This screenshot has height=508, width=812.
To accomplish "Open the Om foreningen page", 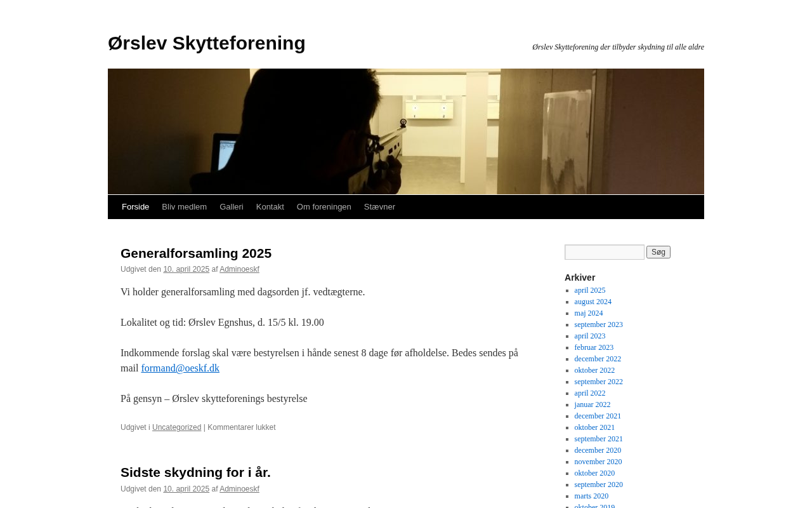I will (x=324, y=207).
